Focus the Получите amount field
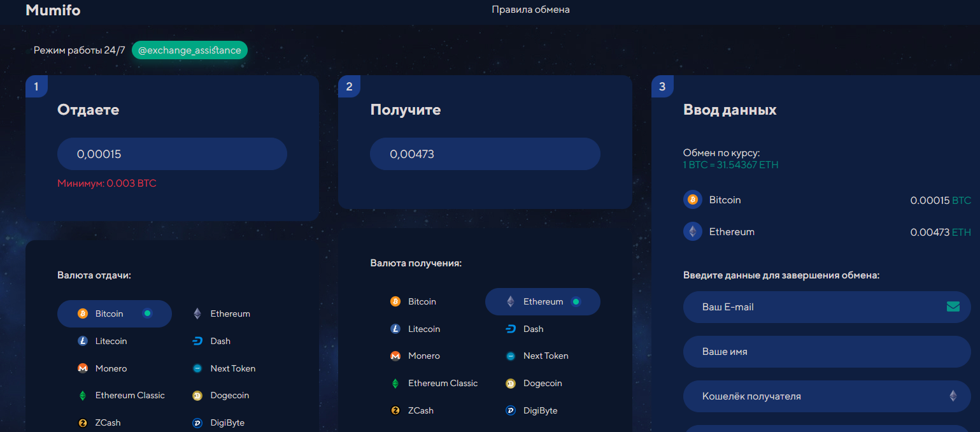 (x=485, y=154)
